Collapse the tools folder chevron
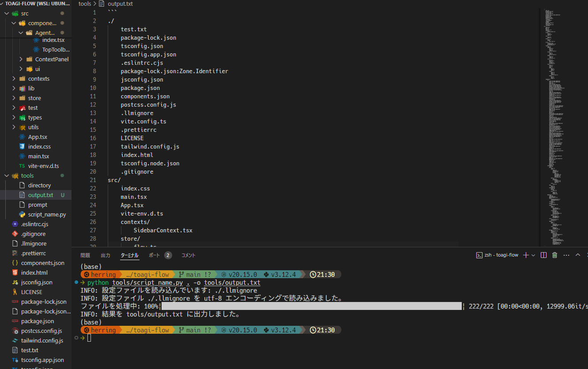588x369 pixels. [x=7, y=175]
